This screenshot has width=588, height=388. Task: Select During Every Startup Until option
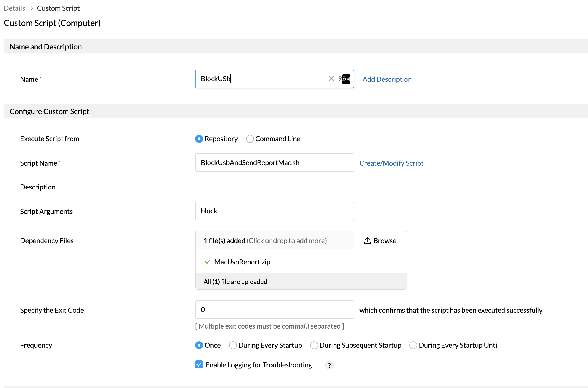[x=413, y=345]
